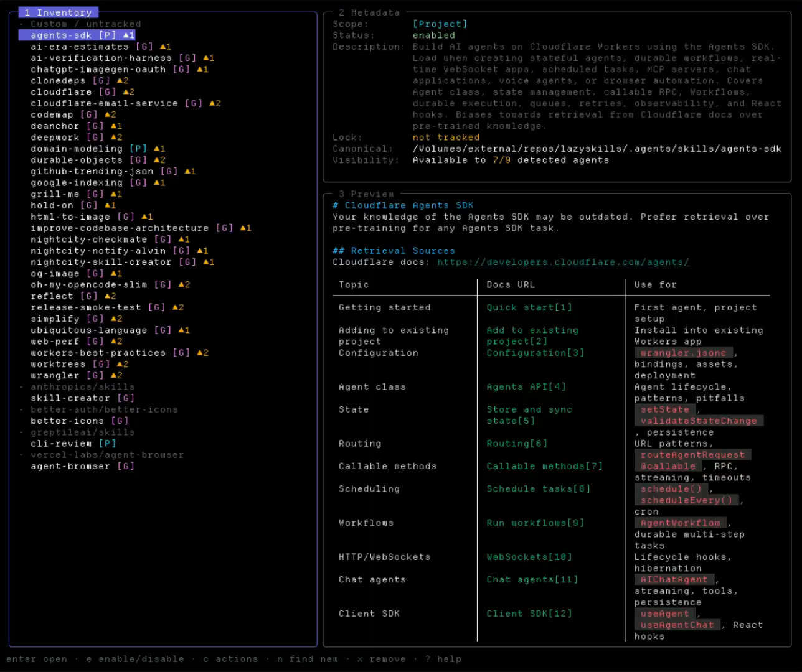Open the Quick start[1] docs link
802x672 pixels.
tap(529, 307)
